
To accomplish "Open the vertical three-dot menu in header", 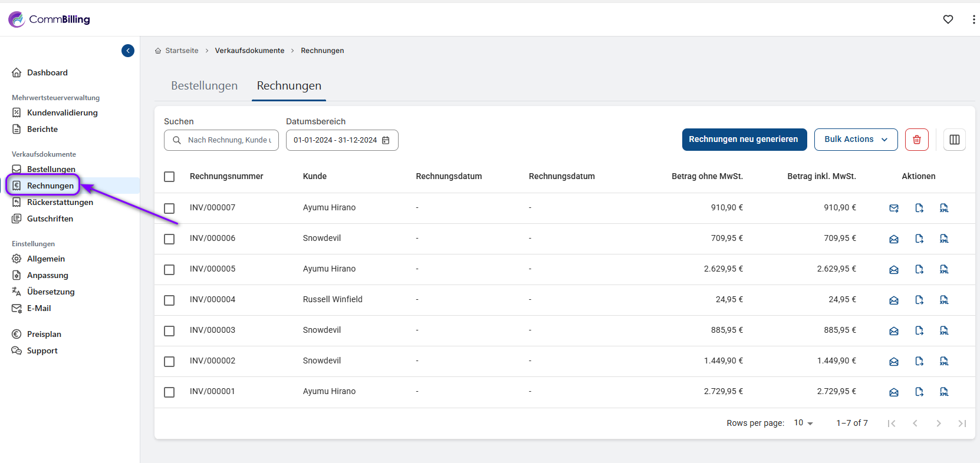I will [973, 19].
